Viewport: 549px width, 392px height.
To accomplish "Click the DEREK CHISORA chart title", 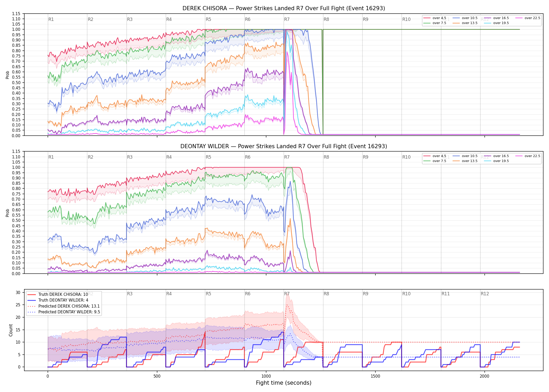I will pyautogui.click(x=284, y=8).
